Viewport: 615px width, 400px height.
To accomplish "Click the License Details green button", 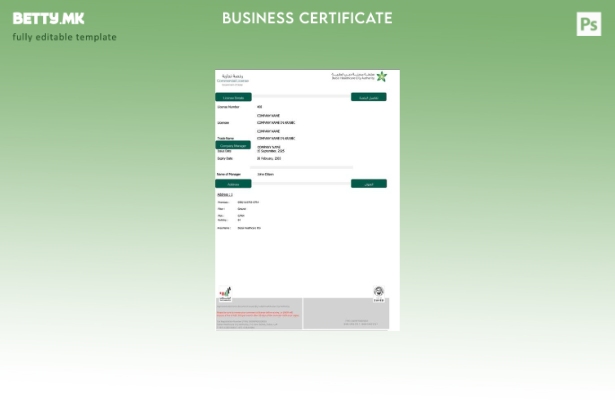I will pyautogui.click(x=233, y=97).
